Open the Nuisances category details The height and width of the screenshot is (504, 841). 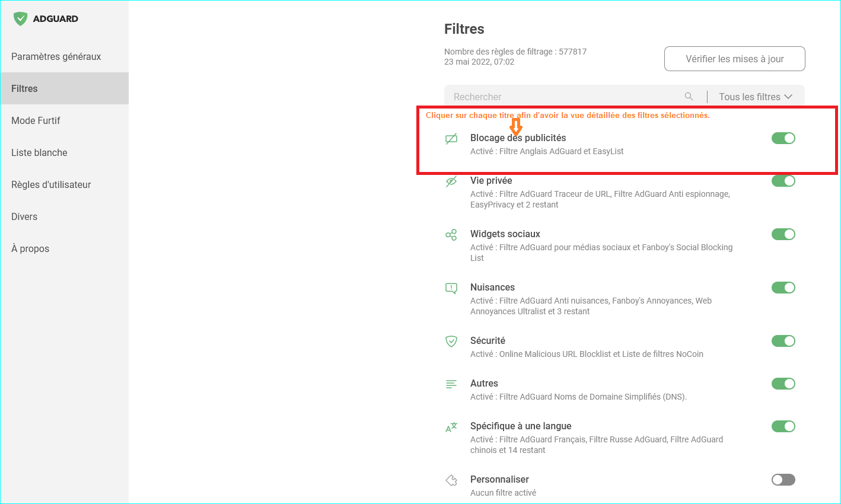pos(492,288)
